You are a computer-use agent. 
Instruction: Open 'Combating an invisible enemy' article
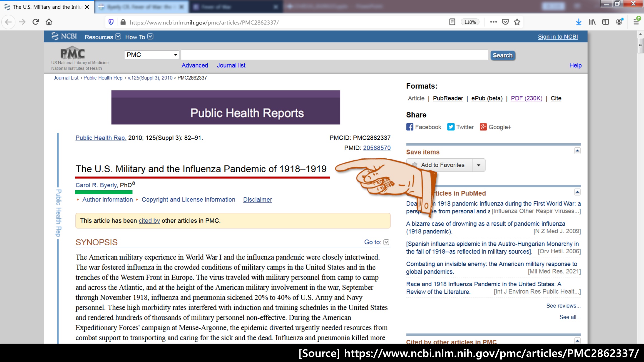point(491,268)
